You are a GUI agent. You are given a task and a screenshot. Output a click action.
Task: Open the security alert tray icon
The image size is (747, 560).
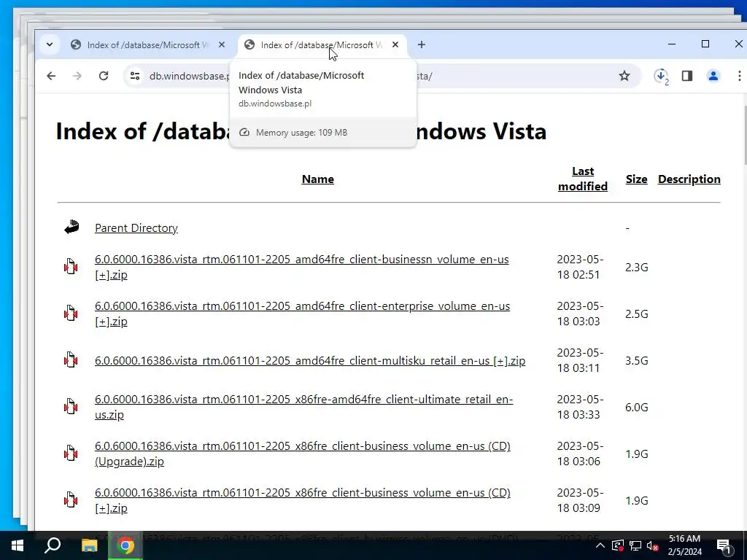(x=617, y=545)
